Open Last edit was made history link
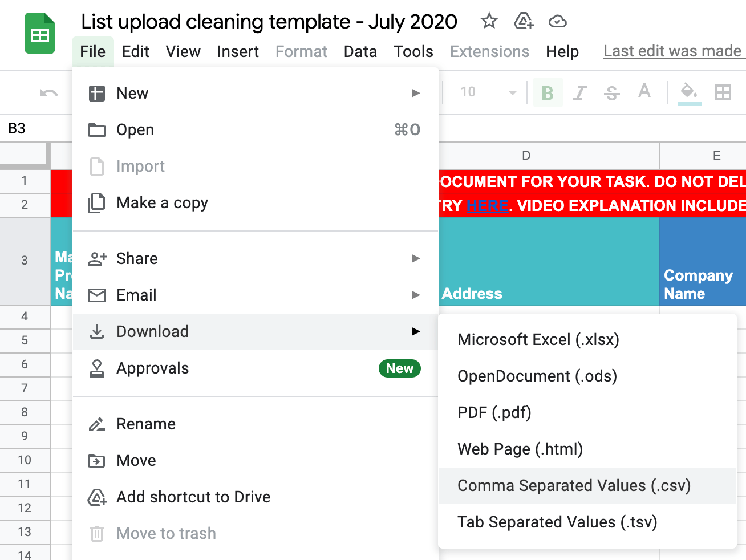The image size is (746, 560). pyautogui.click(x=673, y=51)
